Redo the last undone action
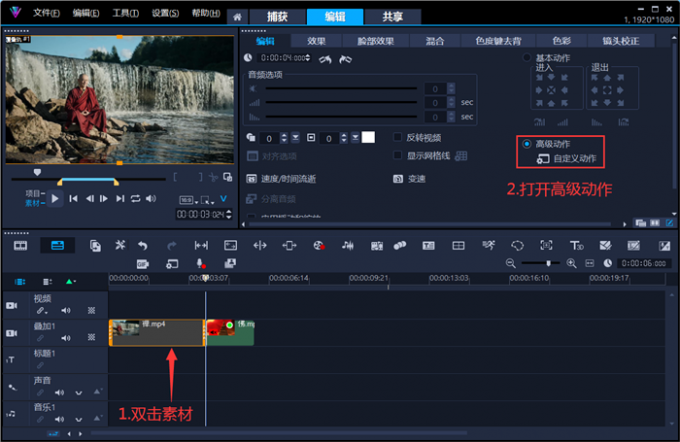Image resolution: width=680 pixels, height=442 pixels. [172, 246]
